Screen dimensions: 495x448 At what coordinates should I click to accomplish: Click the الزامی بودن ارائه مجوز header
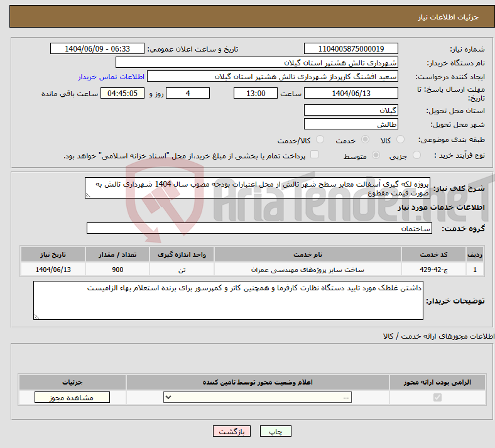coord(437,382)
